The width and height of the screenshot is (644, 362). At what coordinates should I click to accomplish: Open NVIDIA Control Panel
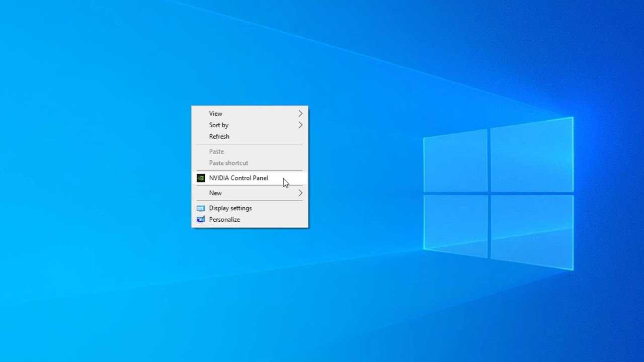click(x=250, y=178)
